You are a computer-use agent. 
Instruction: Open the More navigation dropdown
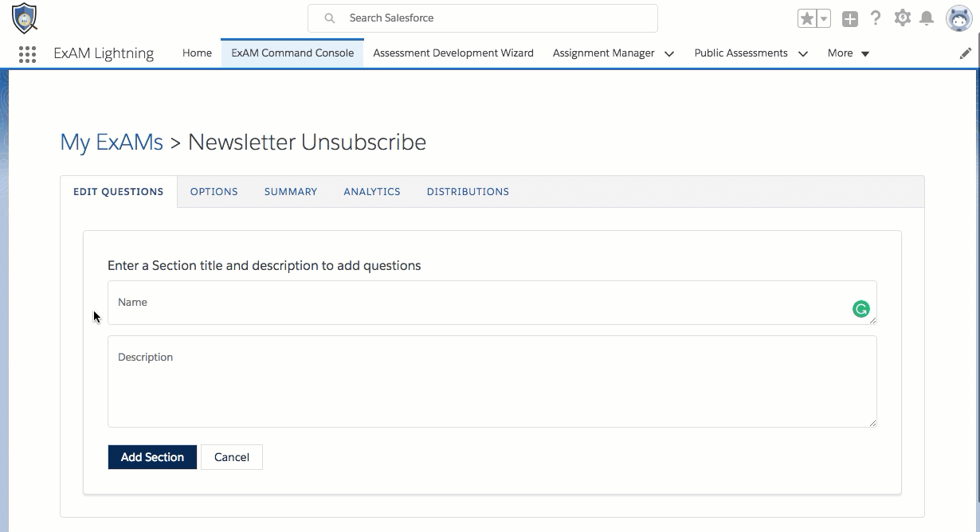(849, 53)
